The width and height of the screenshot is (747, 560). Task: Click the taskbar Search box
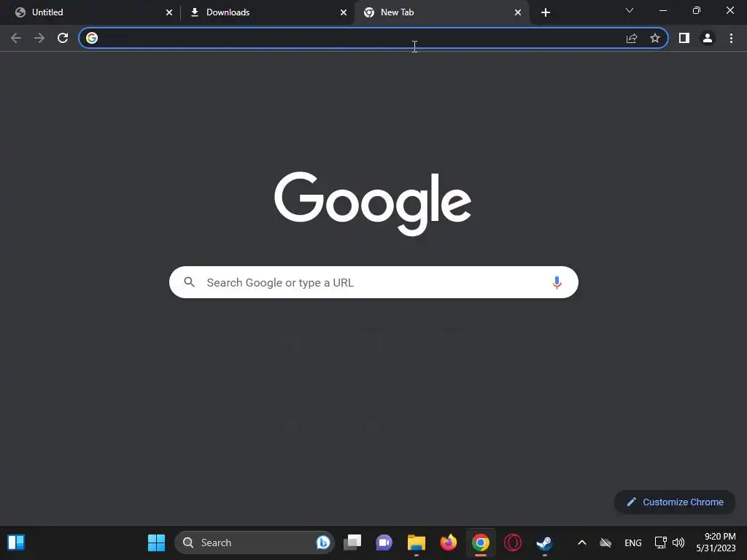(255, 542)
